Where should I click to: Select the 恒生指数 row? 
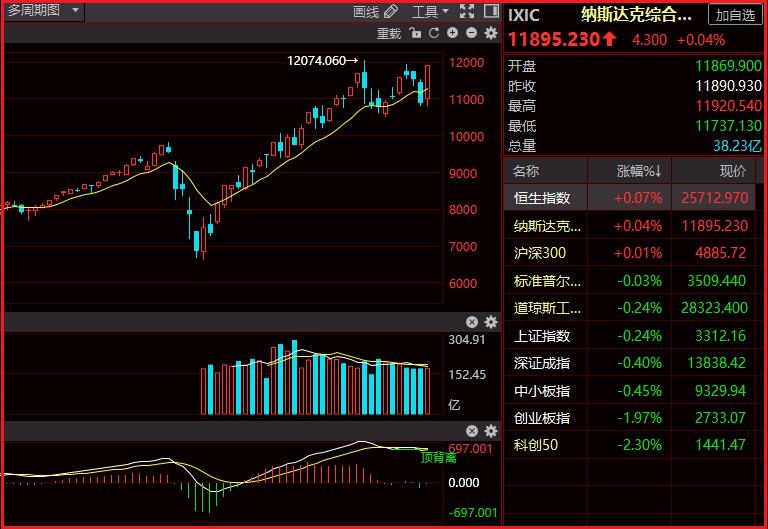pyautogui.click(x=630, y=198)
